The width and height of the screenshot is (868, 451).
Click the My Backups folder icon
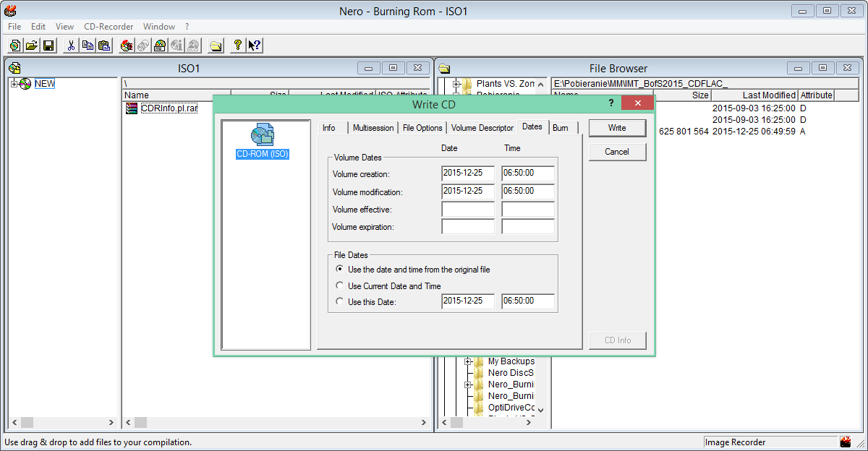point(479,361)
